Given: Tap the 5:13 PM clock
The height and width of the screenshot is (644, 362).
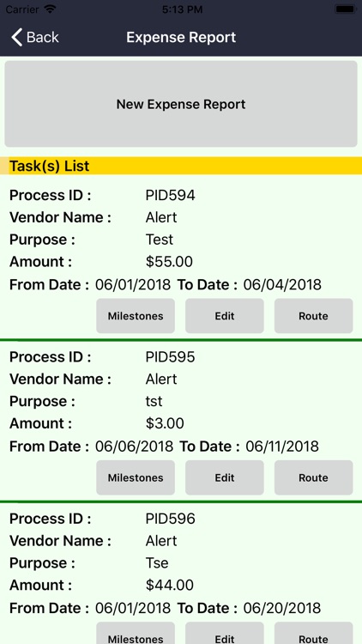Looking at the screenshot, I should [182, 9].
